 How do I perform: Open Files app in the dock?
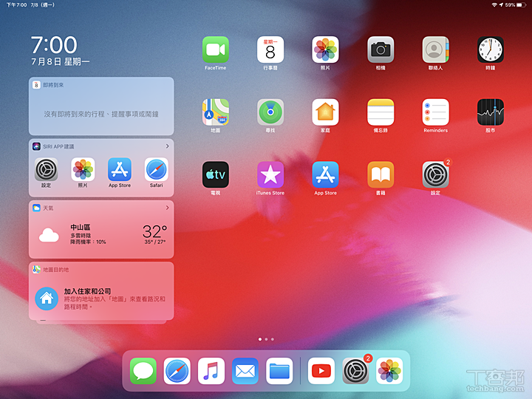click(x=279, y=371)
